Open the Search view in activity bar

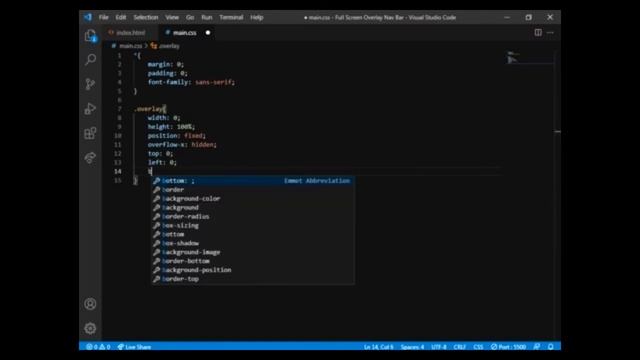point(90,60)
